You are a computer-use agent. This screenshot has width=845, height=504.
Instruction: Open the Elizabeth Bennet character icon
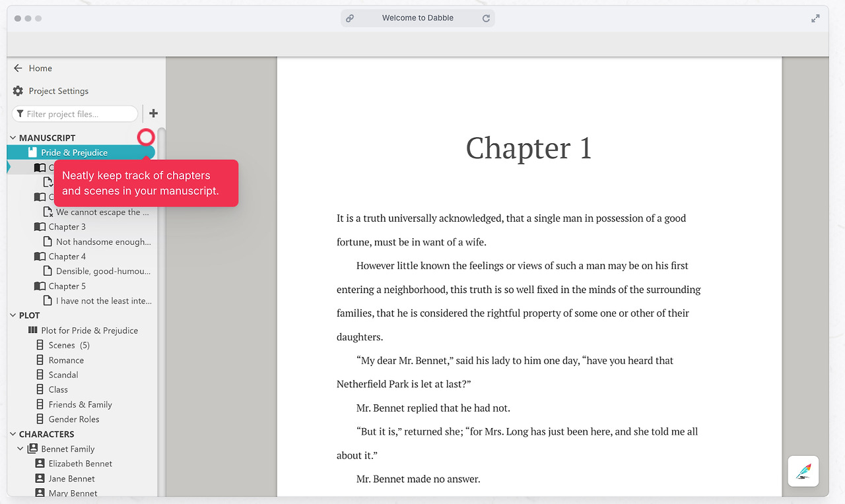40,464
